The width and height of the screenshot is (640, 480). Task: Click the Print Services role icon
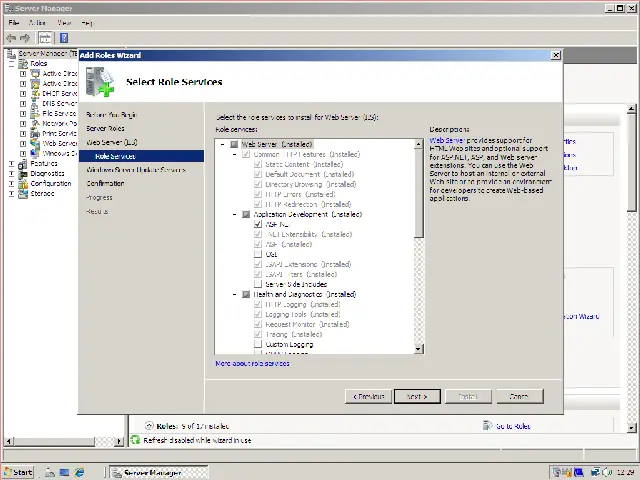36,133
